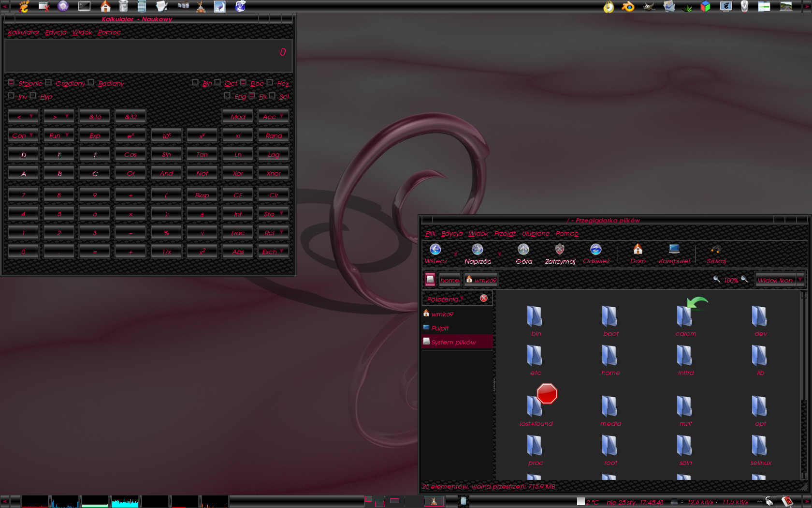Image resolution: width=812 pixels, height=508 pixels.
Task: Zoom out using the left magnifier icon
Action: click(717, 279)
